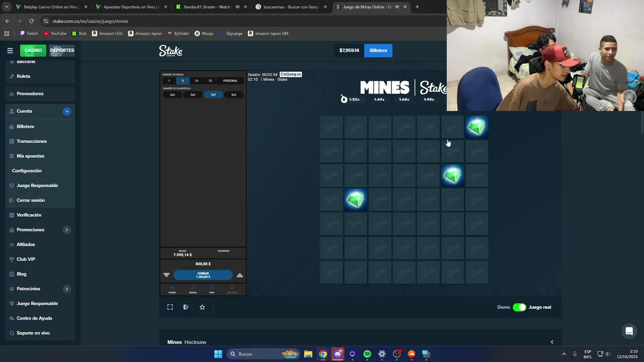Select 5 mines option

(183, 80)
